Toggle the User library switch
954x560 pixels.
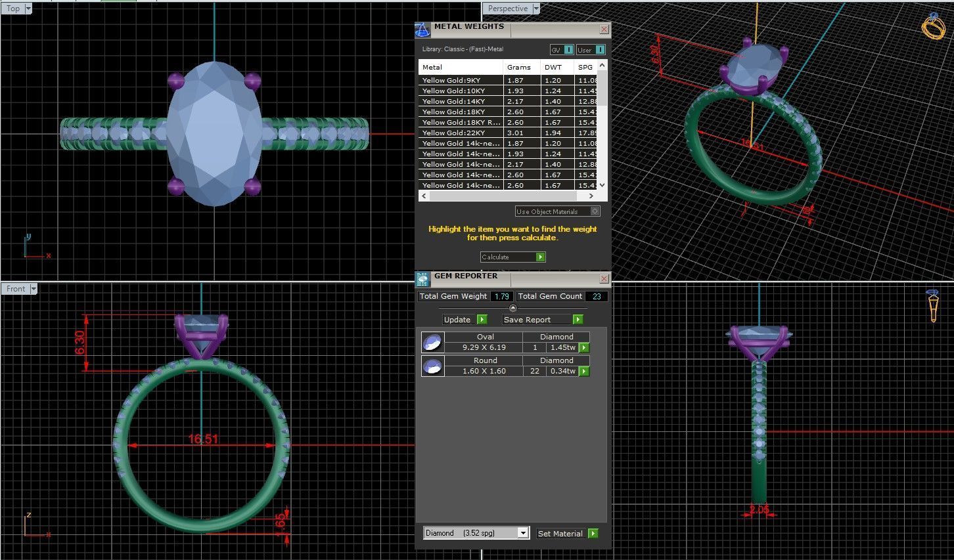591,50
